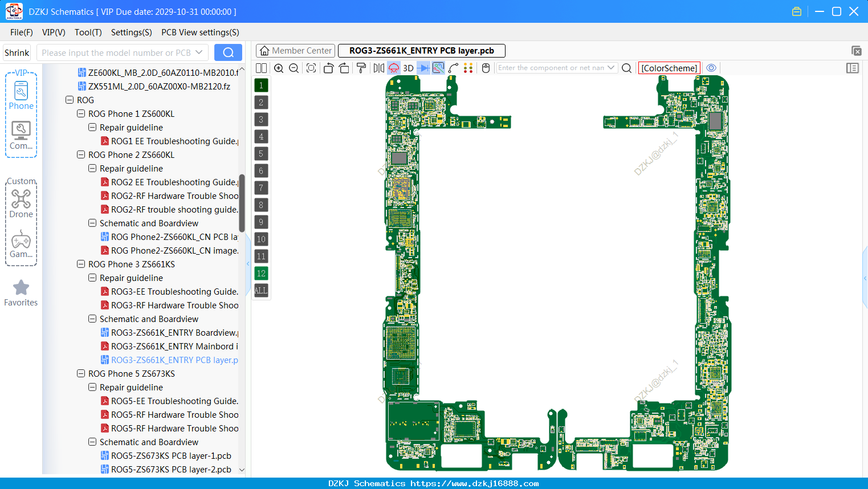868x489 pixels.
Task: Toggle the red dome display mode
Action: point(394,68)
